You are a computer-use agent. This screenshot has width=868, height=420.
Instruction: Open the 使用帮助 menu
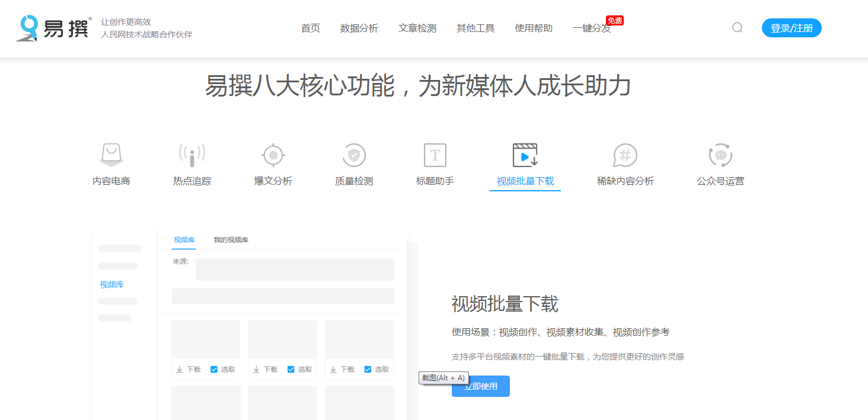click(x=534, y=28)
